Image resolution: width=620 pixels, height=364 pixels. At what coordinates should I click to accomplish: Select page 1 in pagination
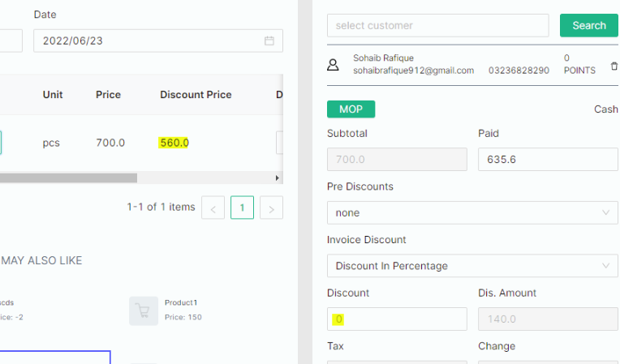pos(242,208)
